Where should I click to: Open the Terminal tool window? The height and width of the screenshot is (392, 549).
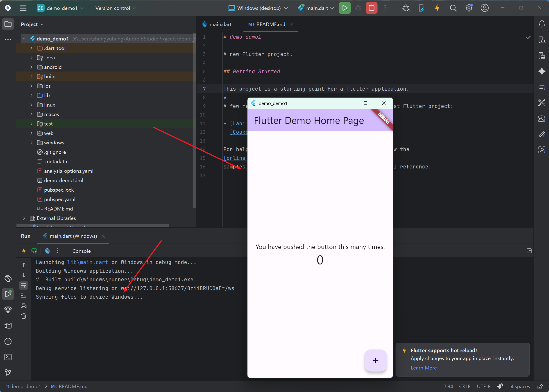pos(8,357)
